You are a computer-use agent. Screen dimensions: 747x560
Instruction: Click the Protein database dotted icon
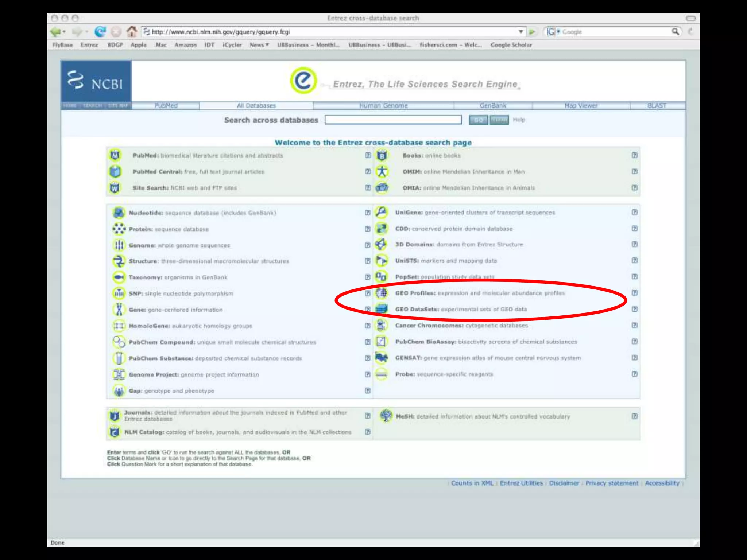click(119, 229)
